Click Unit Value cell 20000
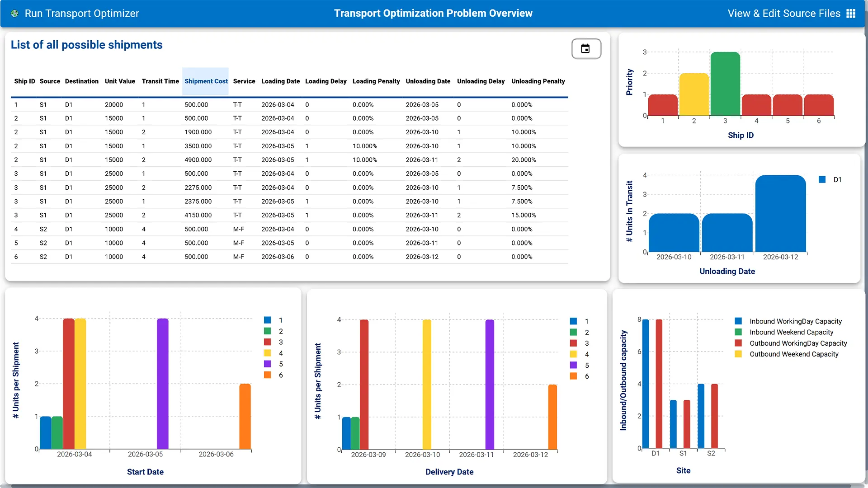868x488 pixels. [x=114, y=105]
